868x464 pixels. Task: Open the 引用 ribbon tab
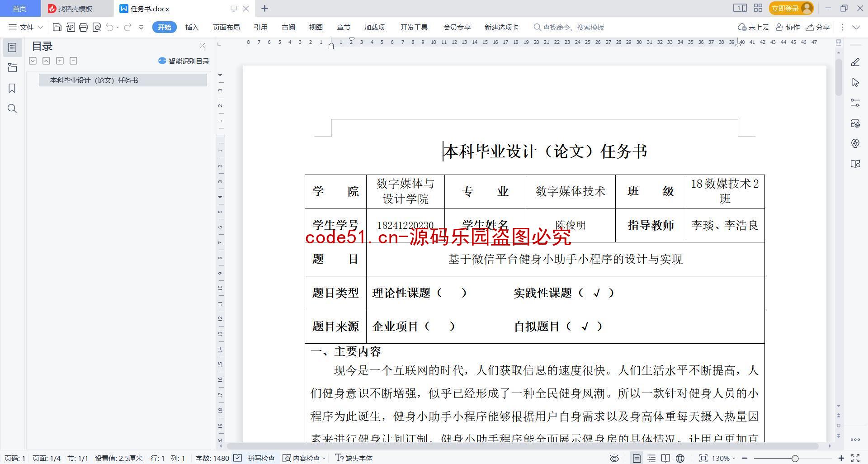coord(260,27)
